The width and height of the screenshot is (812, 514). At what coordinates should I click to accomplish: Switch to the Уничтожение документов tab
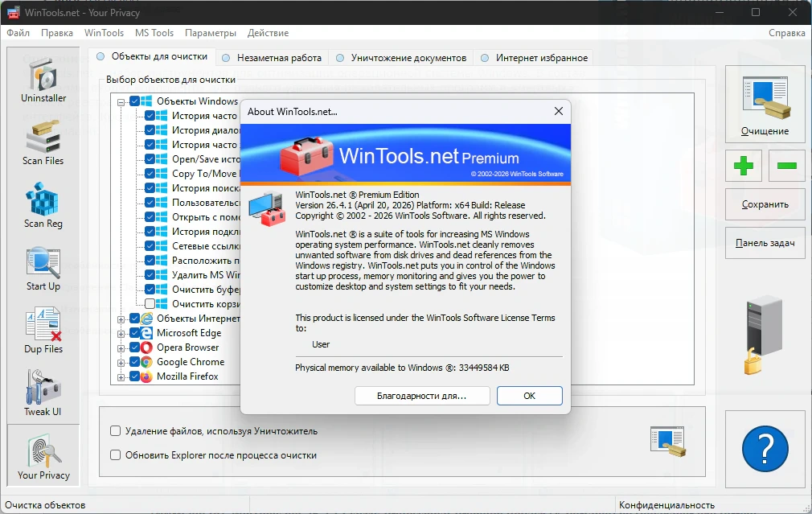[x=401, y=58]
